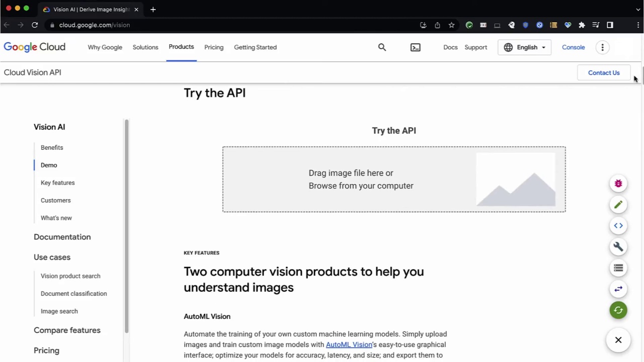The image size is (644, 362).
Task: Click the Contact Us button
Action: pyautogui.click(x=604, y=72)
